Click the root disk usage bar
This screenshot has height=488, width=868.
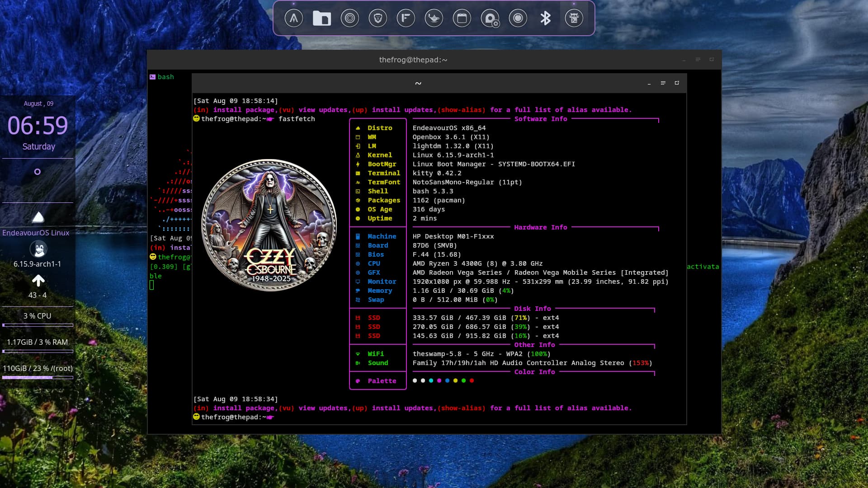click(38, 377)
